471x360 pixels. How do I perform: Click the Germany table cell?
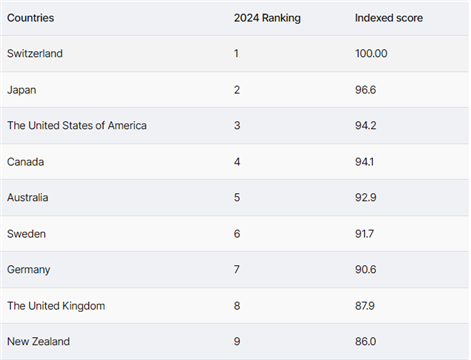[29, 270]
